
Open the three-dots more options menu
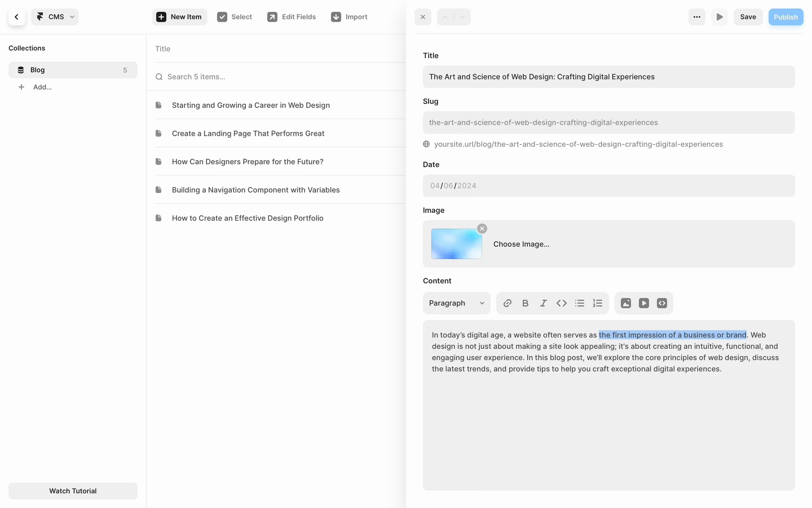(697, 17)
